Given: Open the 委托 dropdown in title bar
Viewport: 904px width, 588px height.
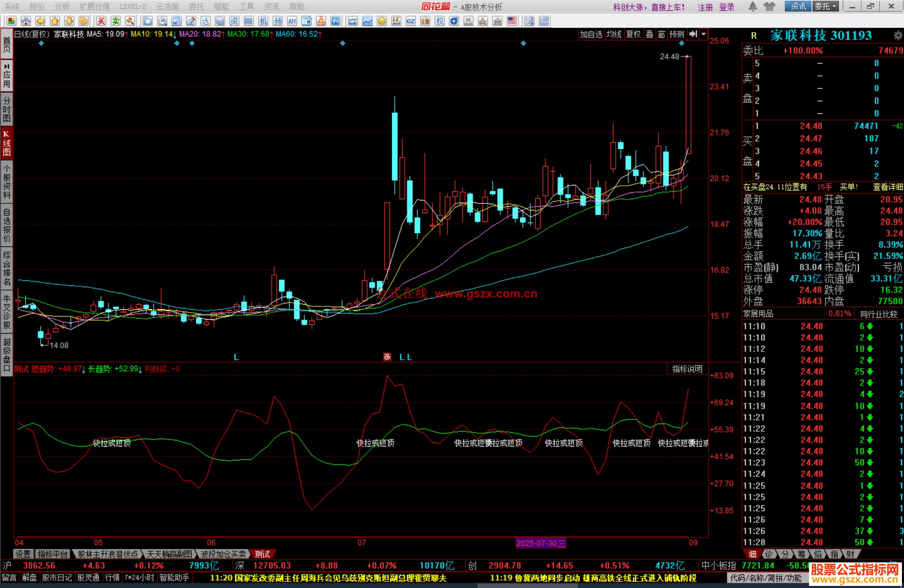Looking at the screenshot, I should coord(825,6).
